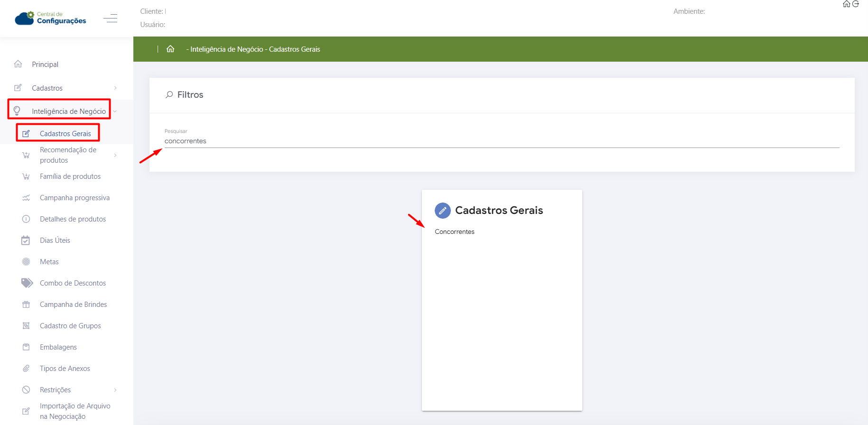
Task: Click the blue pencil icon on Cadastros Gerais card
Action: point(443,211)
